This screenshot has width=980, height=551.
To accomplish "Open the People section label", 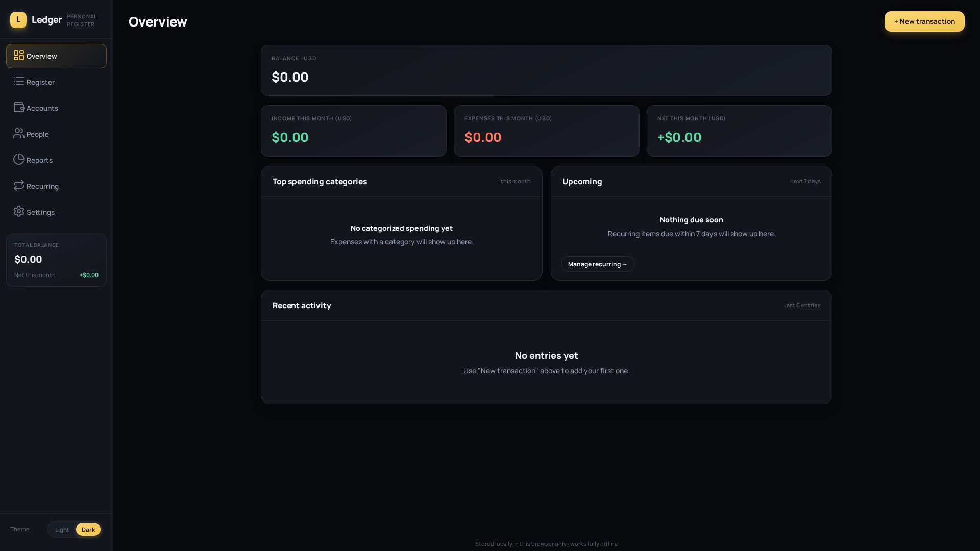I will [x=38, y=134].
